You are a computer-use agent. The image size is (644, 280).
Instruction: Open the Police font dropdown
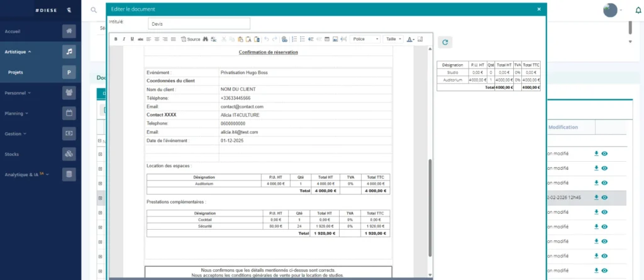[x=365, y=39]
